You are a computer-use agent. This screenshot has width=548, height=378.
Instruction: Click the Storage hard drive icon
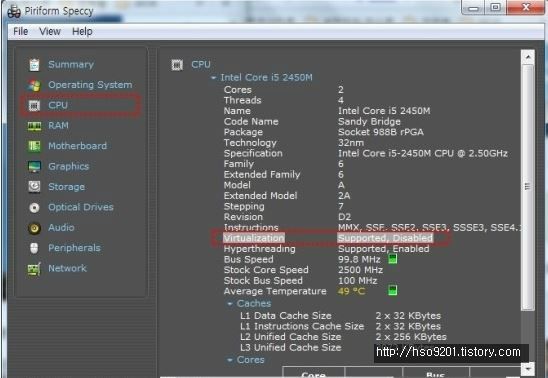click(34, 187)
